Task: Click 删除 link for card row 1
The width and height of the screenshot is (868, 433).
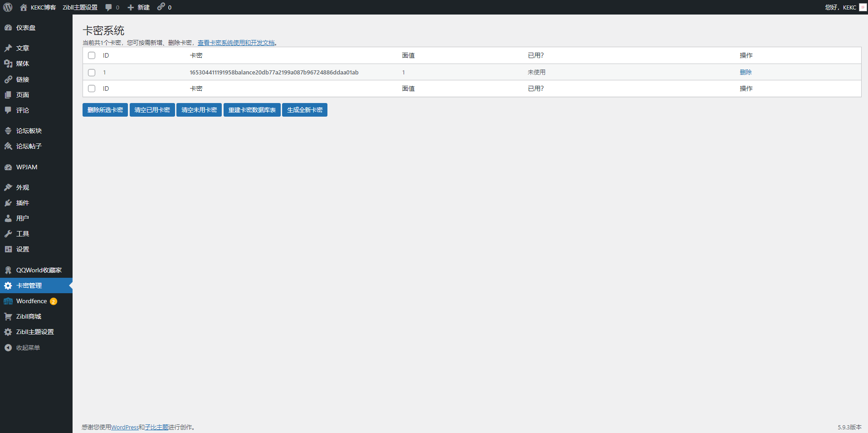Action: [x=746, y=72]
